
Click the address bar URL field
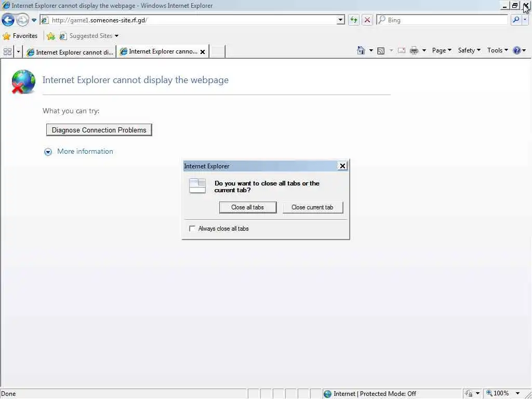pyautogui.click(x=192, y=20)
